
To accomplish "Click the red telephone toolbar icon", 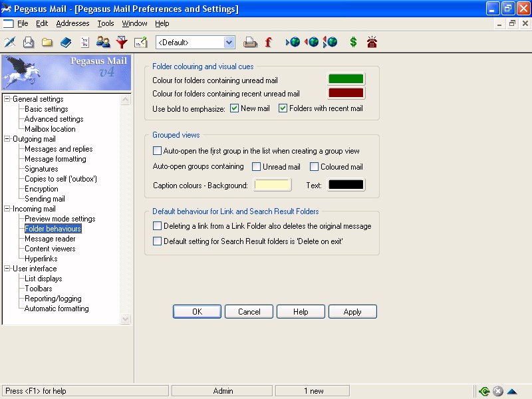I will [372, 42].
